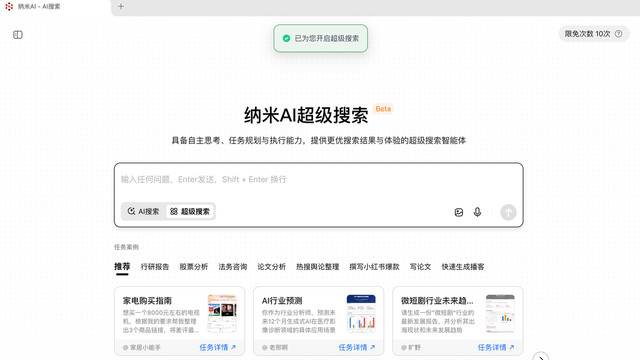Viewport: 640px width, 360px height.
Task: Select the 撰写小红书爆款 tab
Action: [x=374, y=267]
